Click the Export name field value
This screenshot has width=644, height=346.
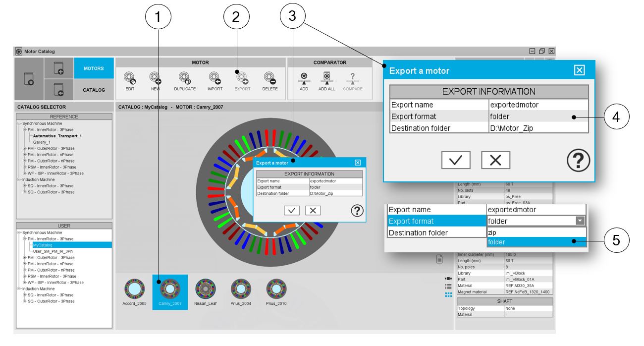coord(538,105)
